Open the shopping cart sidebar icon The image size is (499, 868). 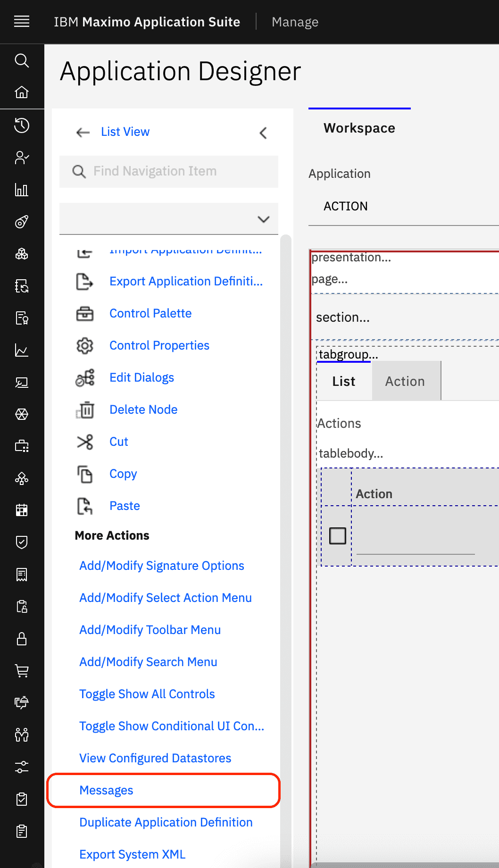22,670
